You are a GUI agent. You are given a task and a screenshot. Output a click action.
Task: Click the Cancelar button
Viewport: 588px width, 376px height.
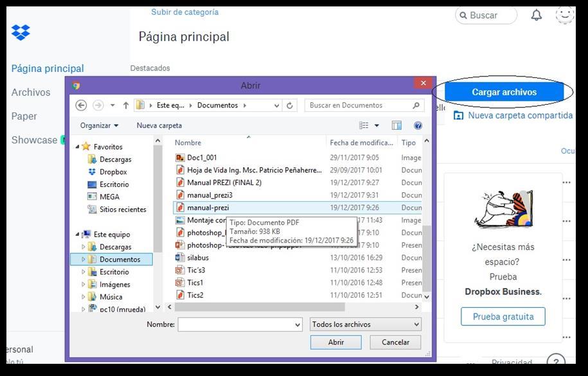pos(395,342)
